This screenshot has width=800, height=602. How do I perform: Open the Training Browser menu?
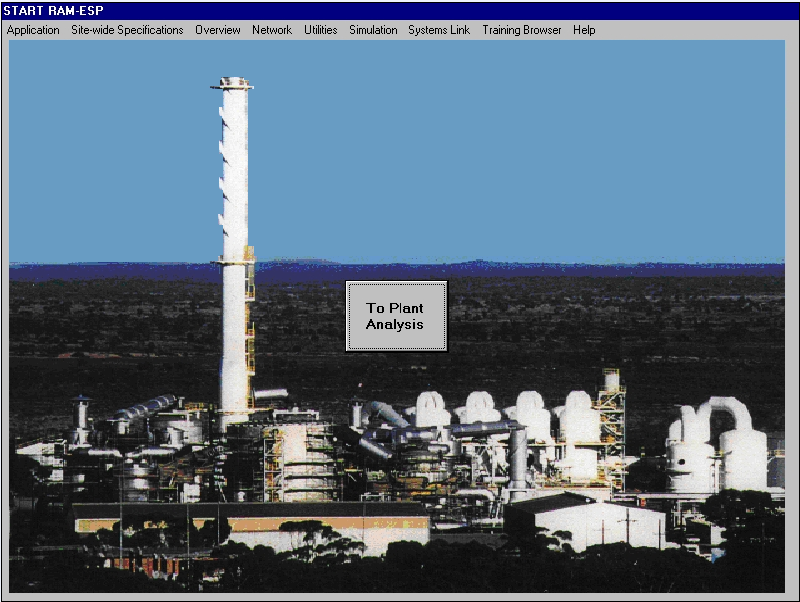pos(521,30)
